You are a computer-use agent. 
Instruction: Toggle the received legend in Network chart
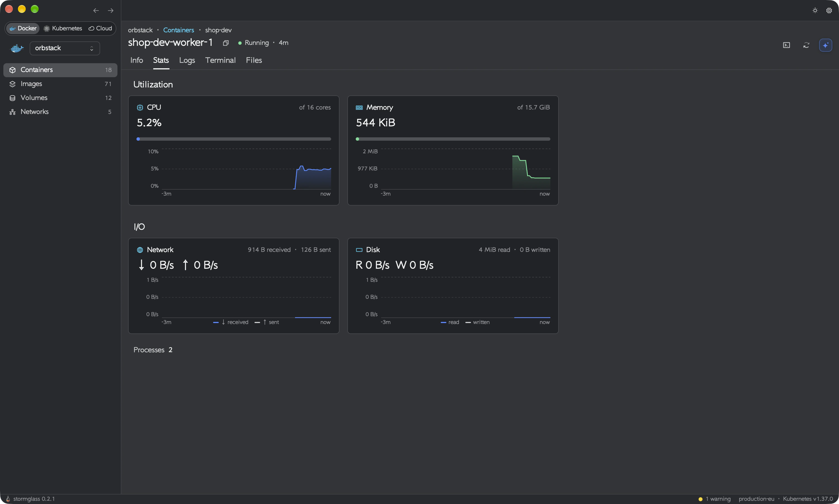(x=231, y=322)
